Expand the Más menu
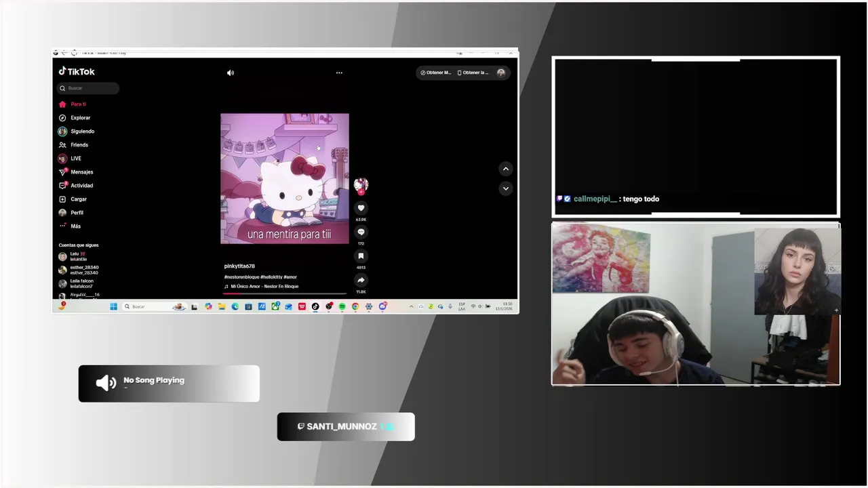The image size is (868, 488). (x=70, y=226)
